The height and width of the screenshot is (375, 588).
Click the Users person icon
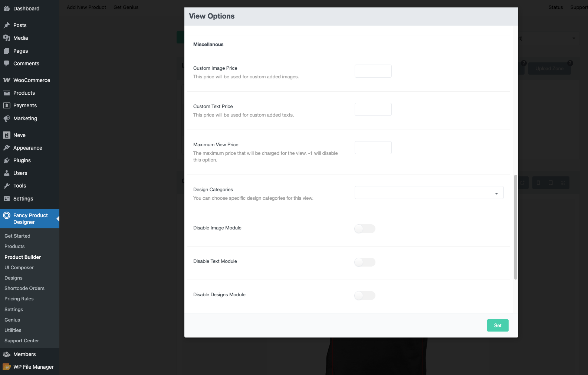(x=7, y=173)
